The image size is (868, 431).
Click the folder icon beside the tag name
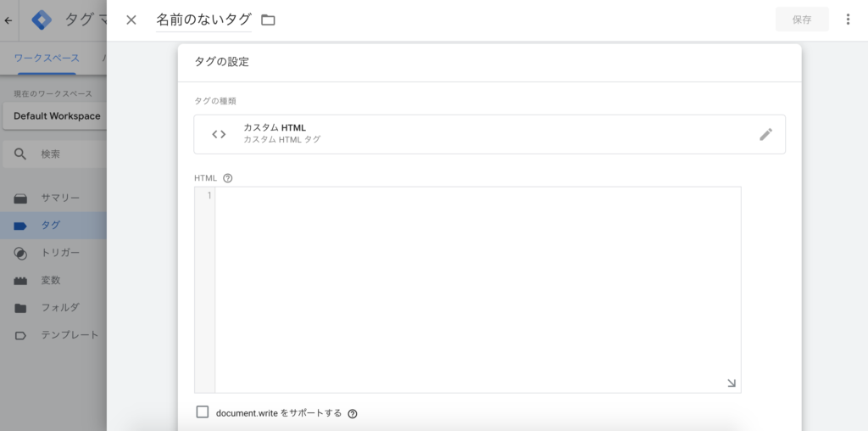click(268, 20)
